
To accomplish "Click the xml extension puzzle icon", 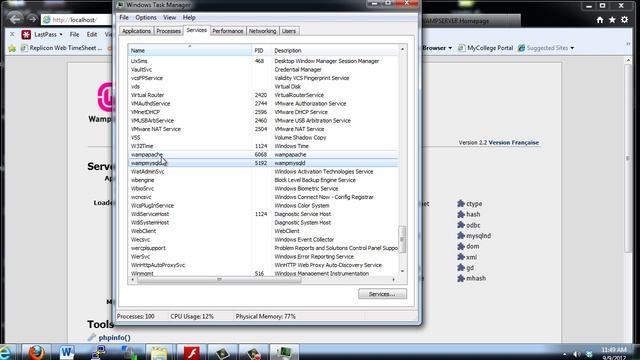I will coord(461,257).
